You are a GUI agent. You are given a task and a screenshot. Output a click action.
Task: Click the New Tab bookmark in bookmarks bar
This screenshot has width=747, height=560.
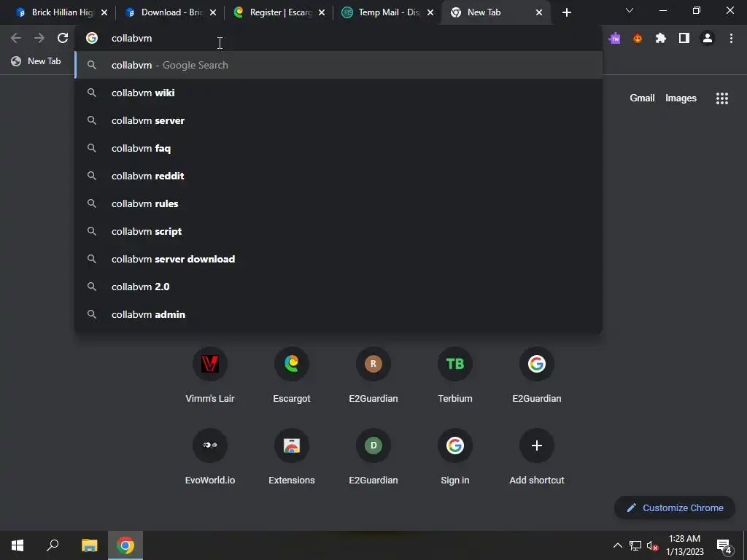36,61
